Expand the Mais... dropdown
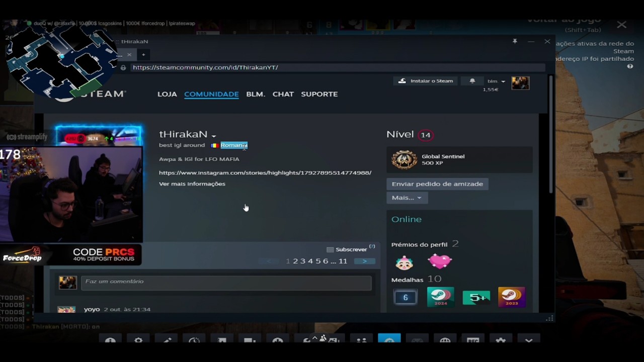 tap(407, 198)
